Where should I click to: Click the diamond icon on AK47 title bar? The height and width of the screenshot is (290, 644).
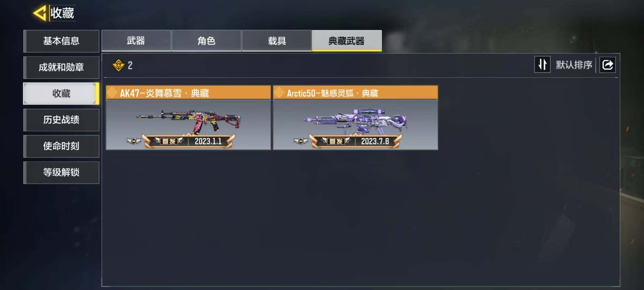pyautogui.click(x=112, y=93)
